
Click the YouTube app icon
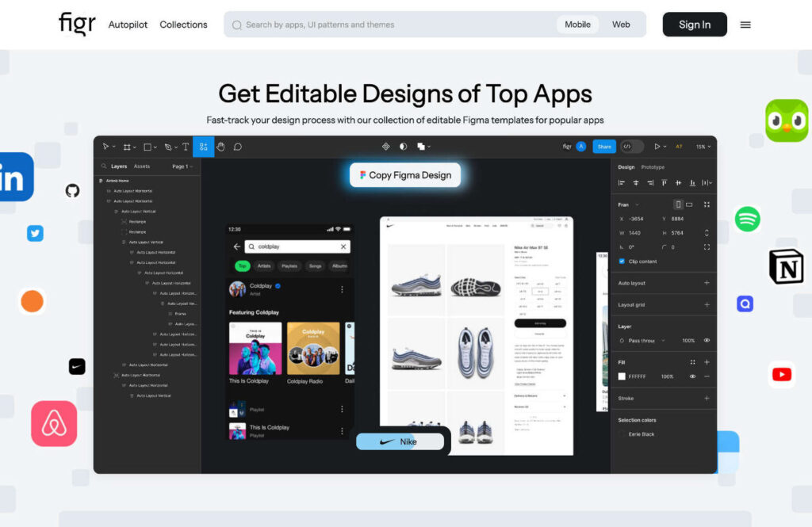click(781, 374)
